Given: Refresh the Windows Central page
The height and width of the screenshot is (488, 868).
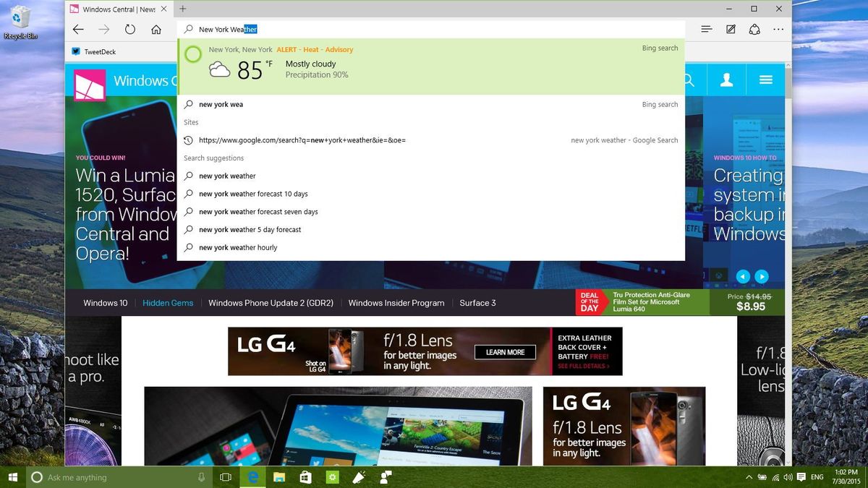Looking at the screenshot, I should 130,30.
